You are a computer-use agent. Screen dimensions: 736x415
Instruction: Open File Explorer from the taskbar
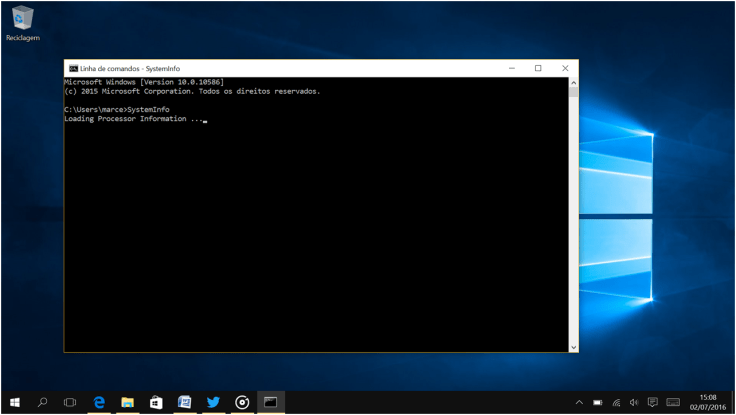tap(128, 402)
